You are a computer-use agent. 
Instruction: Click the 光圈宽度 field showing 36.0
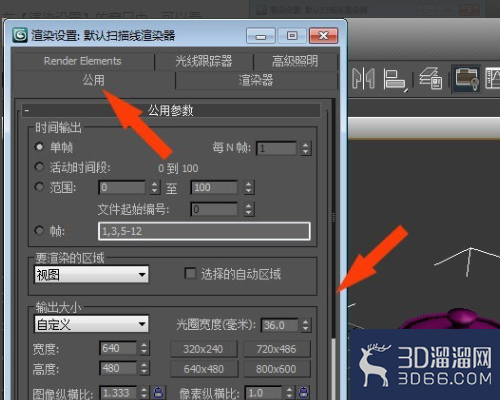coord(279,325)
